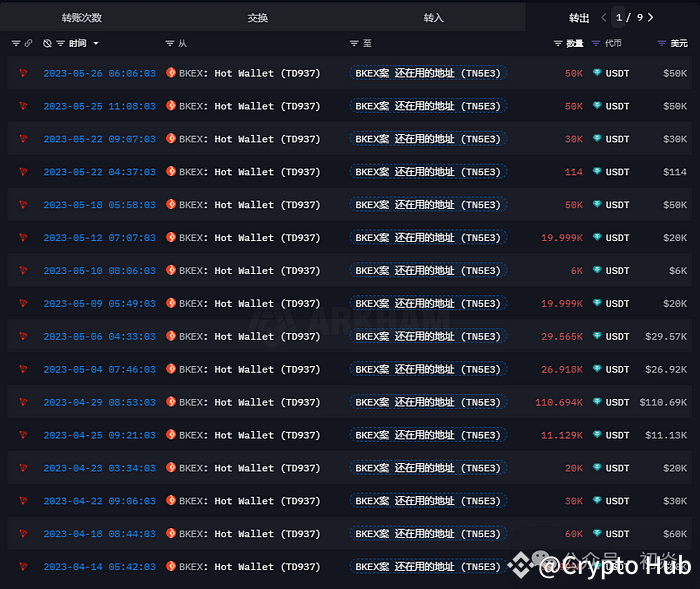Click the 114 amount value
Viewport: 700px width, 589px height.
[x=574, y=172]
